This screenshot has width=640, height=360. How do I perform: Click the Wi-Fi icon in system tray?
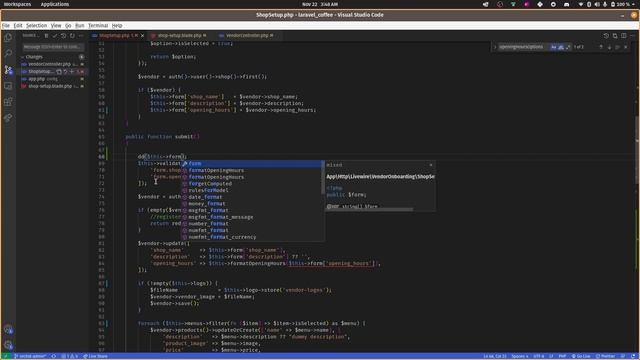pos(581,4)
